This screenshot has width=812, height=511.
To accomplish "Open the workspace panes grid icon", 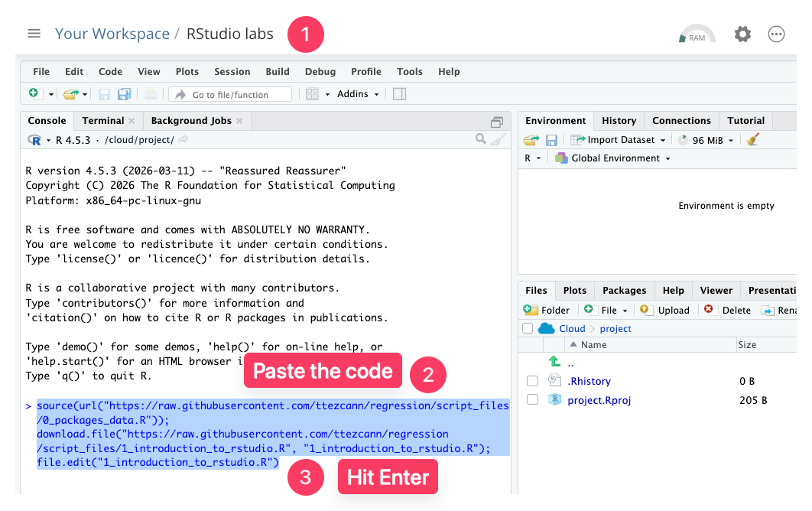I will coord(312,94).
